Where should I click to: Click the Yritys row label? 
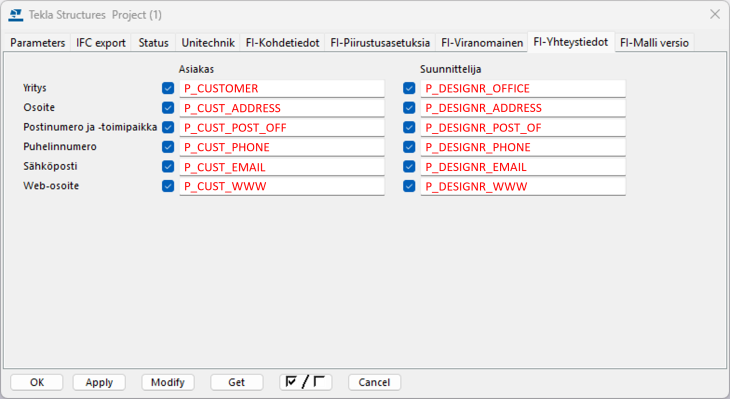click(35, 88)
